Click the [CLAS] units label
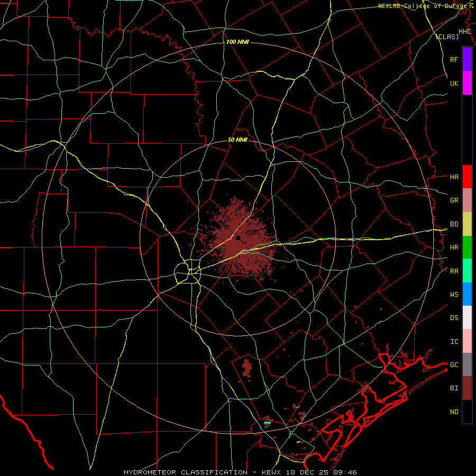 [x=447, y=36]
